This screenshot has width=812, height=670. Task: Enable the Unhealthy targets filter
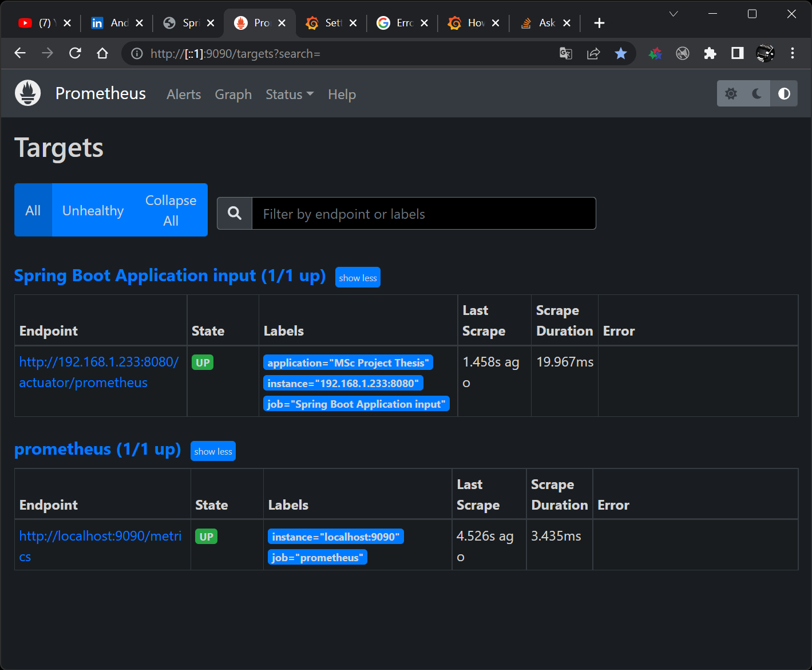pos(93,210)
